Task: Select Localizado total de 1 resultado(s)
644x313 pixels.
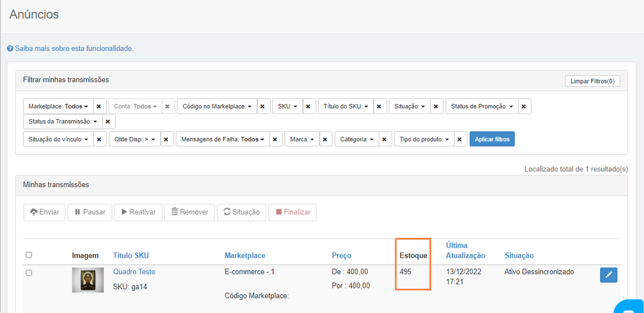Action: pos(576,169)
